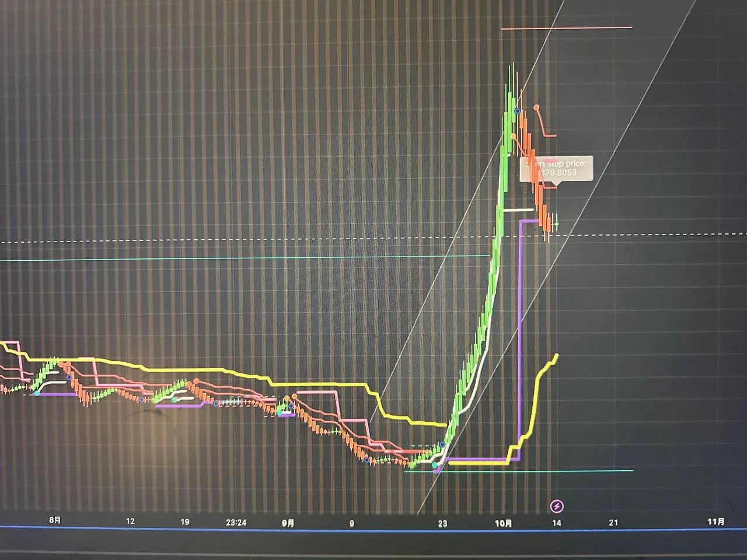Image resolution: width=747 pixels, height=560 pixels.
Task: Click the topmost orange dot stop marker
Action: pos(536,107)
